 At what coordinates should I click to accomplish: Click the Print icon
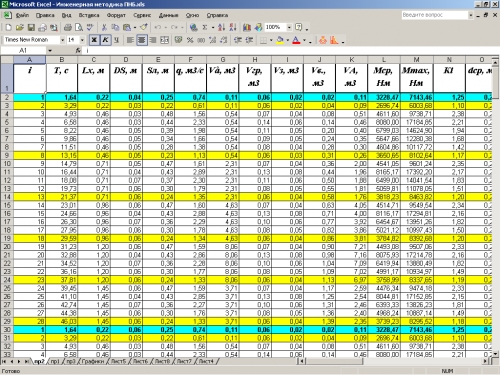click(x=68, y=27)
